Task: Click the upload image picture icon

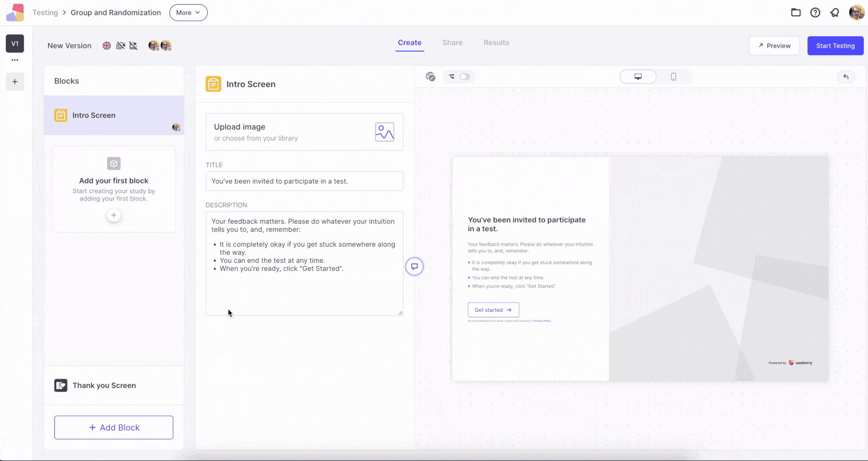Action: [384, 132]
